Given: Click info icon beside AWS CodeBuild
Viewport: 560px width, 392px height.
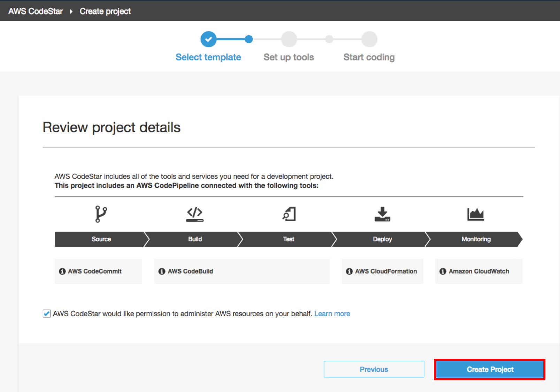Looking at the screenshot, I should (162, 271).
